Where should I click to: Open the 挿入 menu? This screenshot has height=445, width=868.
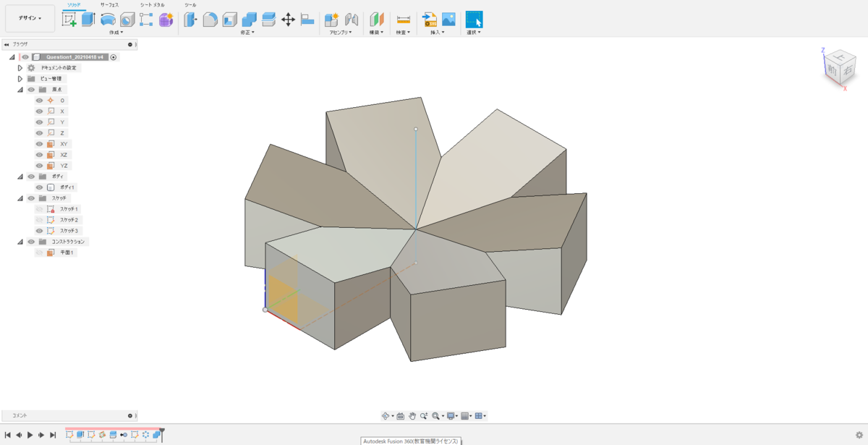[437, 33]
